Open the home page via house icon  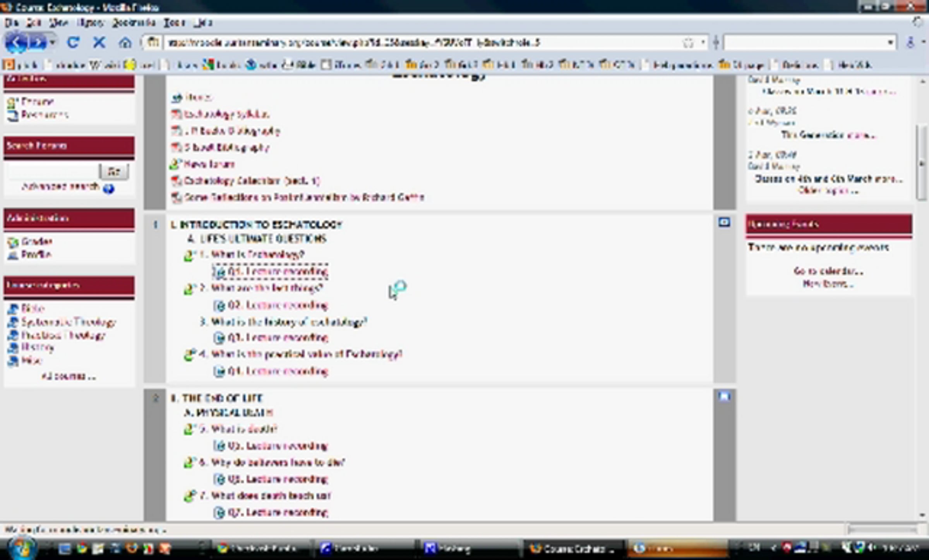pos(125,43)
